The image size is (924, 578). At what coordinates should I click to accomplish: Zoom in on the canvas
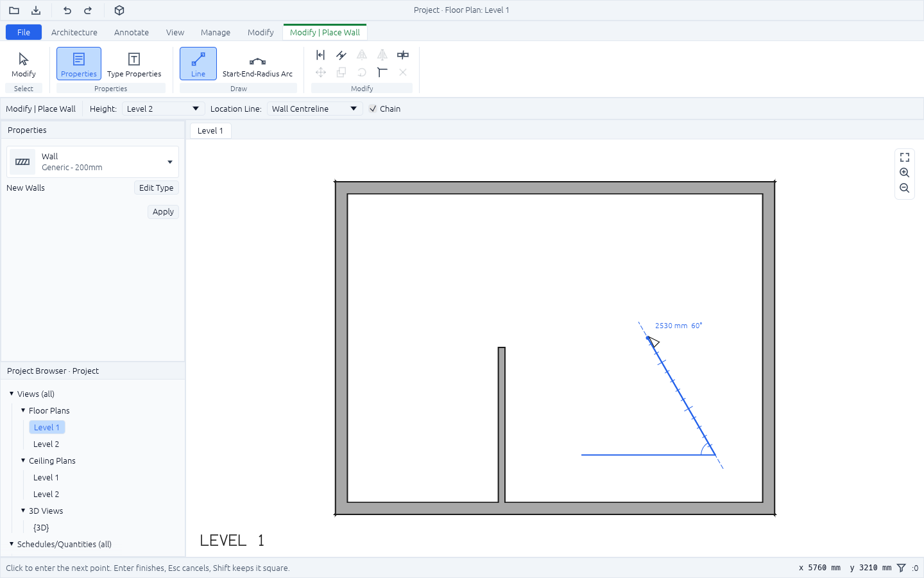coord(905,173)
